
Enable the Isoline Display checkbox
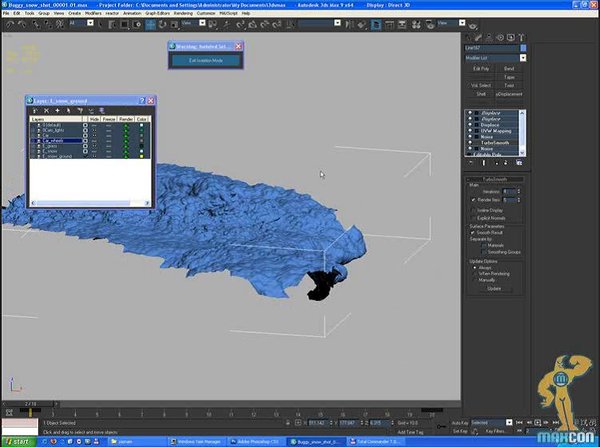pyautogui.click(x=474, y=210)
